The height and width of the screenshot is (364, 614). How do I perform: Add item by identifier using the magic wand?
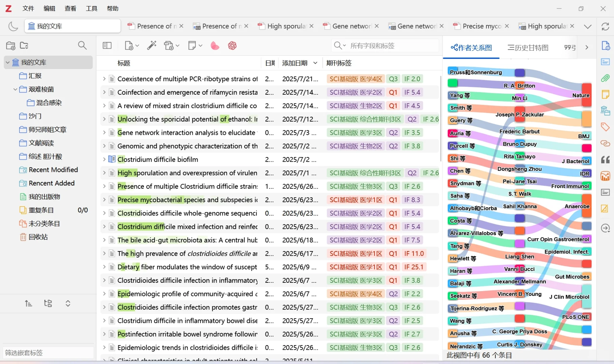(x=152, y=45)
